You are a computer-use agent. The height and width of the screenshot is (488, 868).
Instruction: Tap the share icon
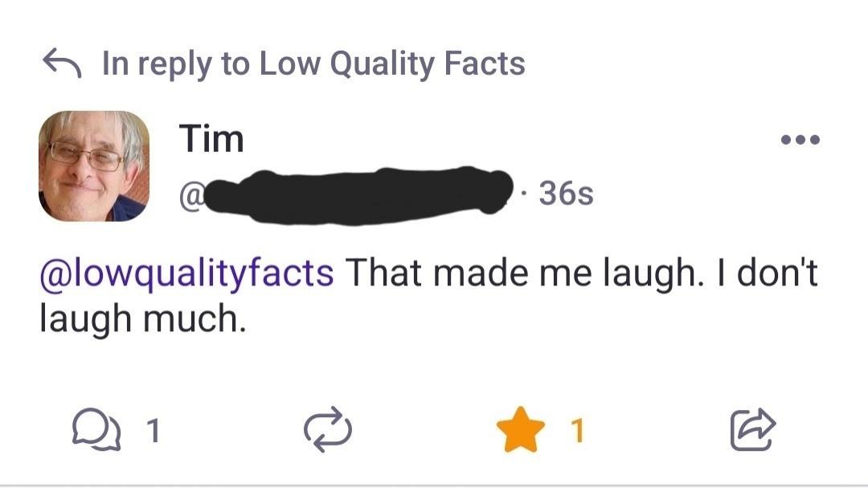(752, 429)
